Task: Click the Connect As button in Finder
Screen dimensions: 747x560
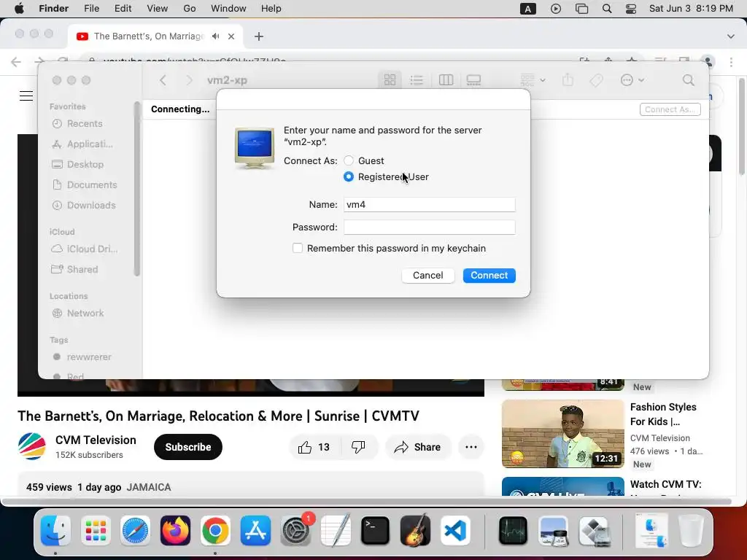Action: click(x=670, y=109)
